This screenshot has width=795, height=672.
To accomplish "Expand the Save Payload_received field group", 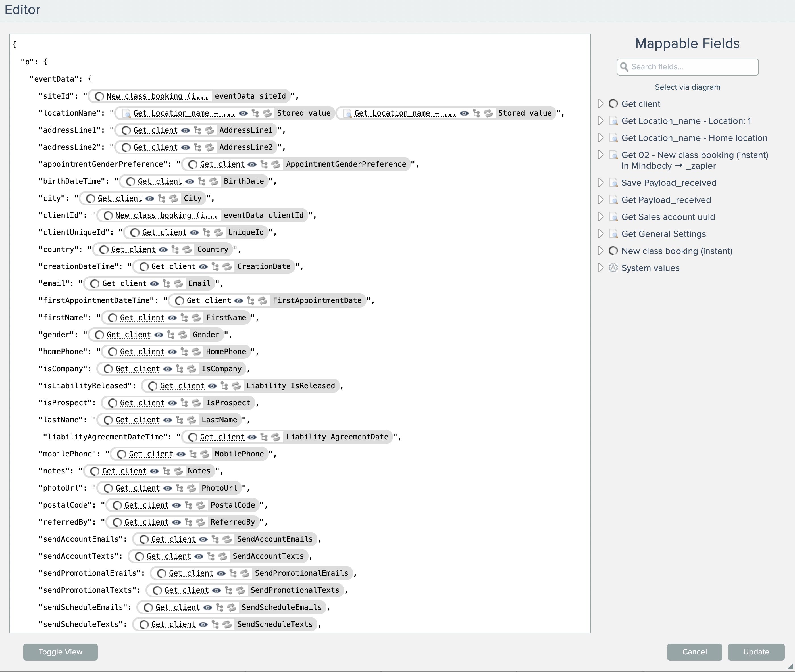I will click(x=601, y=183).
